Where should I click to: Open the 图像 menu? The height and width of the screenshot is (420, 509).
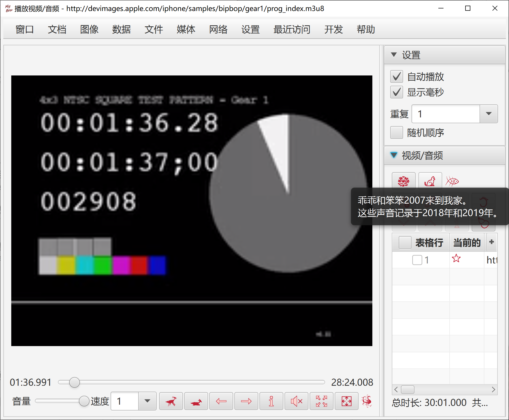click(x=89, y=29)
